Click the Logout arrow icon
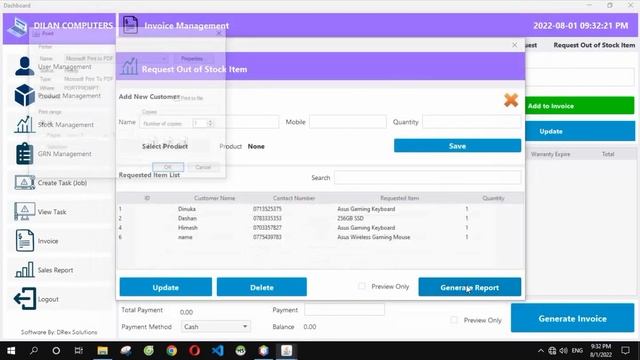Image resolution: width=640 pixels, height=360 pixels. point(24,298)
